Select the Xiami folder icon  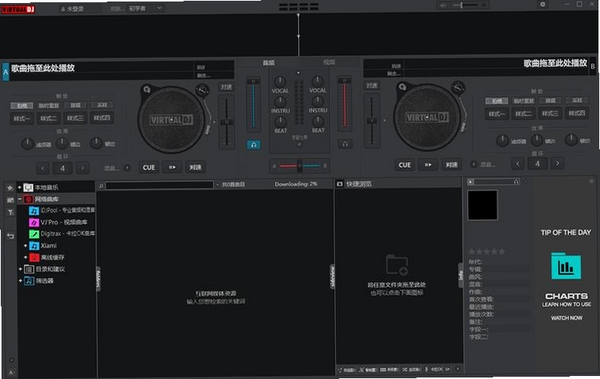[x=34, y=246]
